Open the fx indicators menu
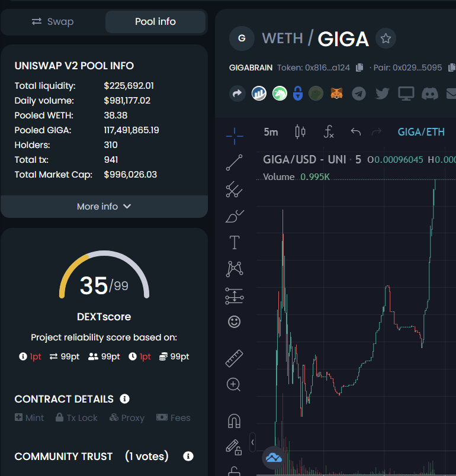This screenshot has width=456, height=476. pos(329,132)
